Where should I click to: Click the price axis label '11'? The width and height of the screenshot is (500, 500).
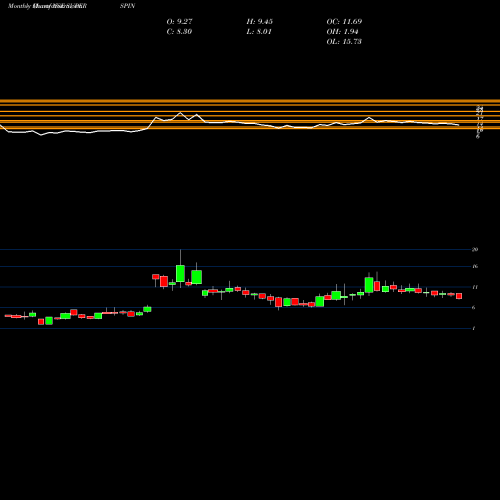475,287
